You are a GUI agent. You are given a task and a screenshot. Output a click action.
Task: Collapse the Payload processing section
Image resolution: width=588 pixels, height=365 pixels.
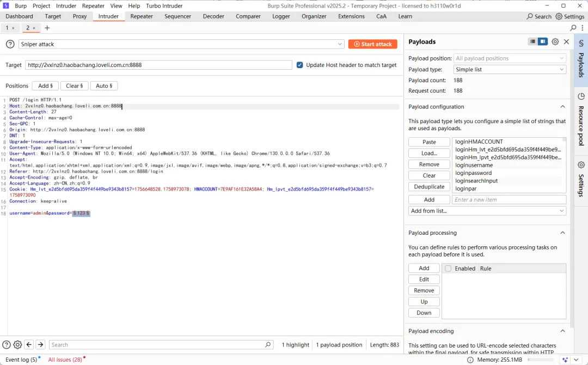point(562,233)
